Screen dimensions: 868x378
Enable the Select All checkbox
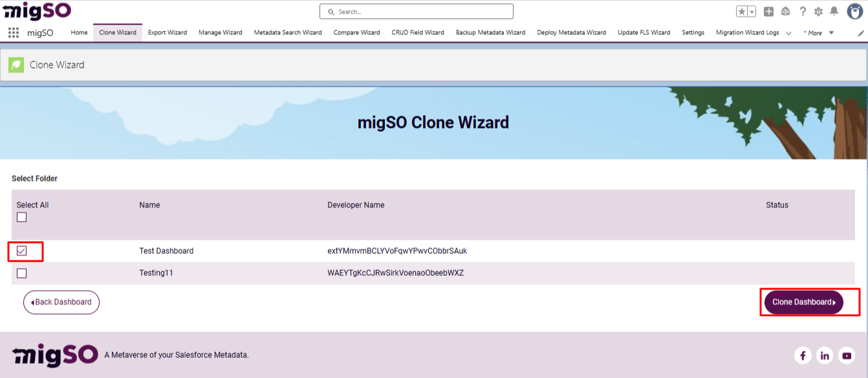22,217
